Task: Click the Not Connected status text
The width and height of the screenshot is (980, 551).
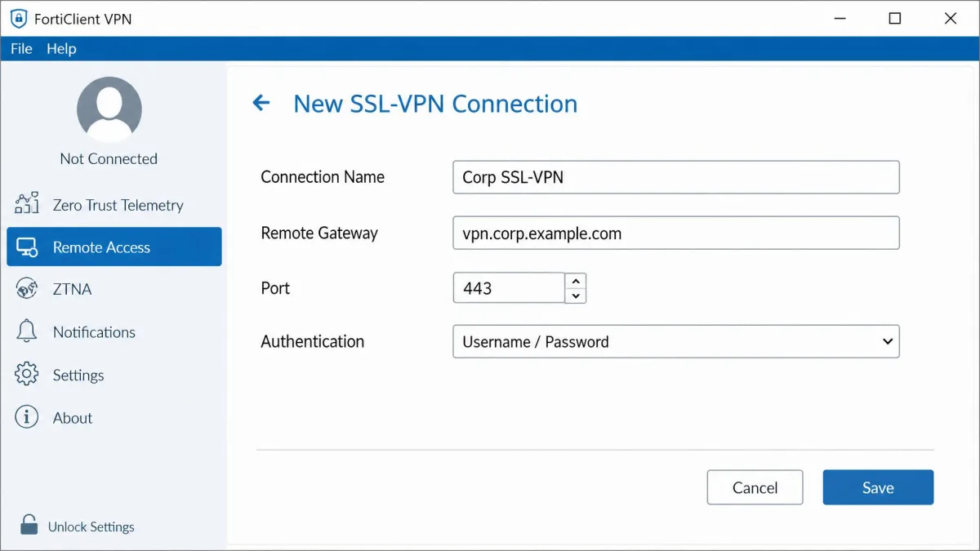Action: pos(109,158)
